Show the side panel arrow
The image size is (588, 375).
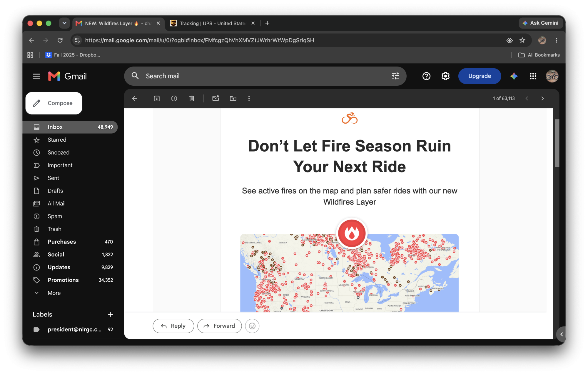[x=561, y=334]
